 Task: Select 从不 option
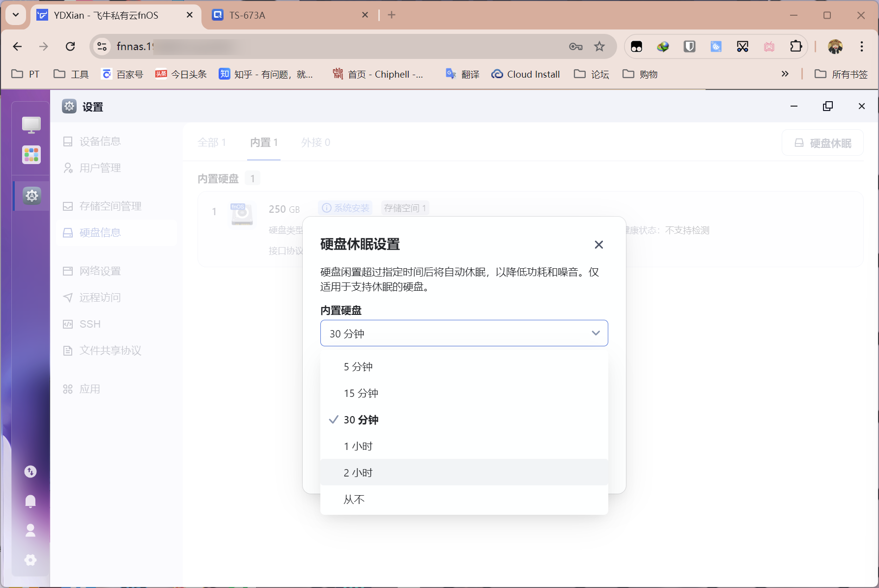tap(464, 499)
